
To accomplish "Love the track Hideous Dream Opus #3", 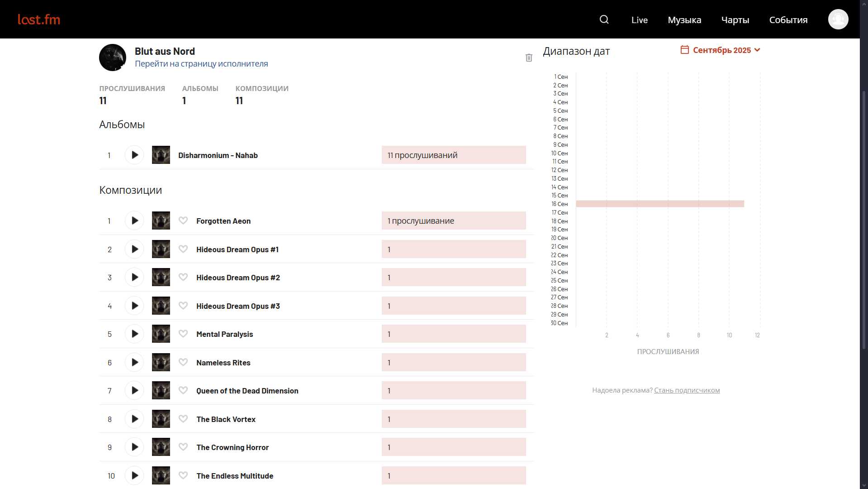I will click(x=183, y=306).
